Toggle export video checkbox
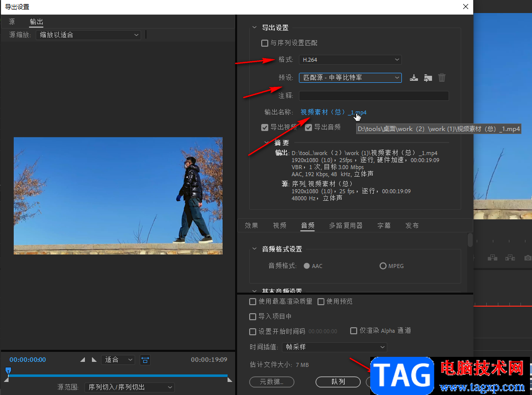Viewport: 532px width, 395px height. point(265,127)
